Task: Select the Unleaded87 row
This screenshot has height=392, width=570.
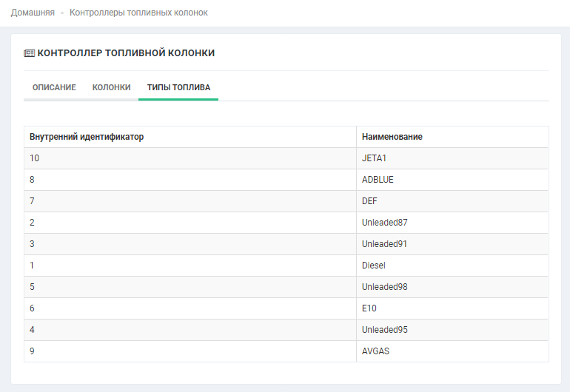Action: coord(384,223)
